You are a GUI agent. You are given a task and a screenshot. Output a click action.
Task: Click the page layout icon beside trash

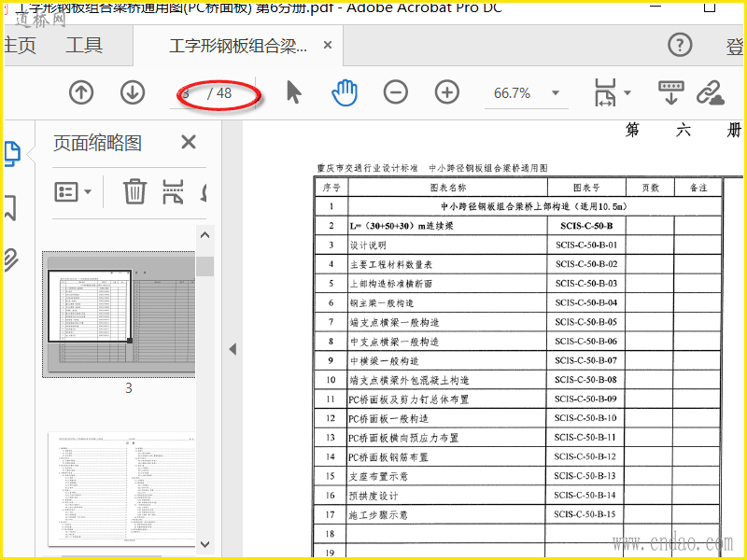[x=173, y=191]
